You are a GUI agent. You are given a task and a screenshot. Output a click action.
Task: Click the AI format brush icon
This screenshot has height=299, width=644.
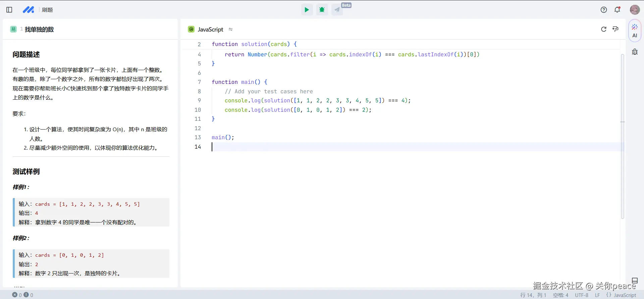615,29
